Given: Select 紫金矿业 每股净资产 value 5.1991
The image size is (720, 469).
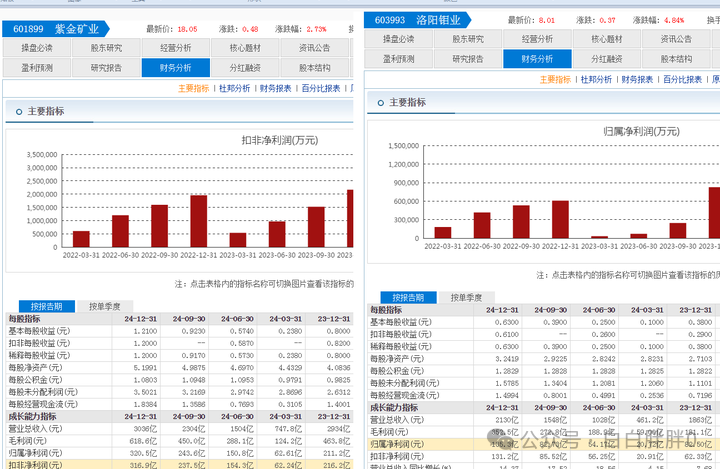Looking at the screenshot, I should coord(146,367).
